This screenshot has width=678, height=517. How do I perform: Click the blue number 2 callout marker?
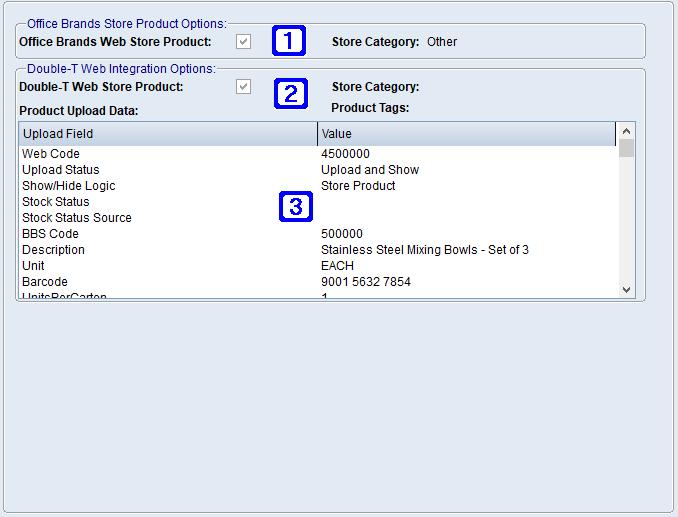click(290, 94)
